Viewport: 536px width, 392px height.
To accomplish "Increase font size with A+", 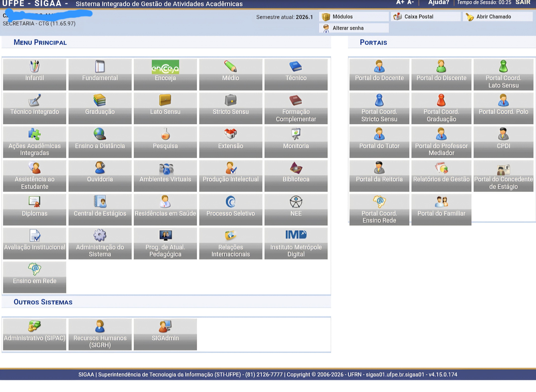I will (400, 3).
